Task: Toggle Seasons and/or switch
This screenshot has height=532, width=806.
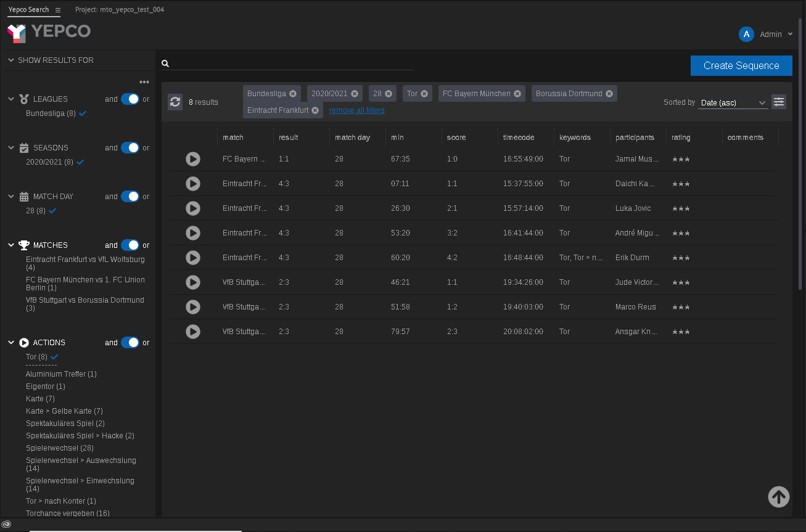Action: click(130, 147)
